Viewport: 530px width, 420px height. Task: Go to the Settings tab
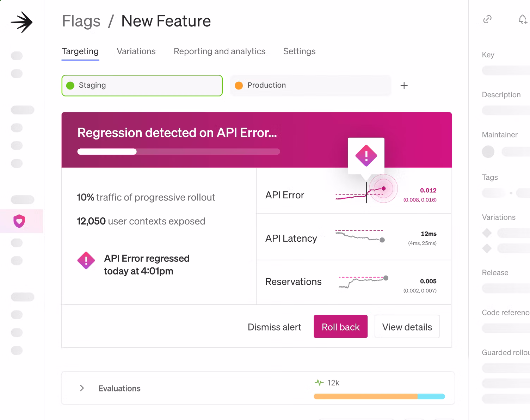299,51
